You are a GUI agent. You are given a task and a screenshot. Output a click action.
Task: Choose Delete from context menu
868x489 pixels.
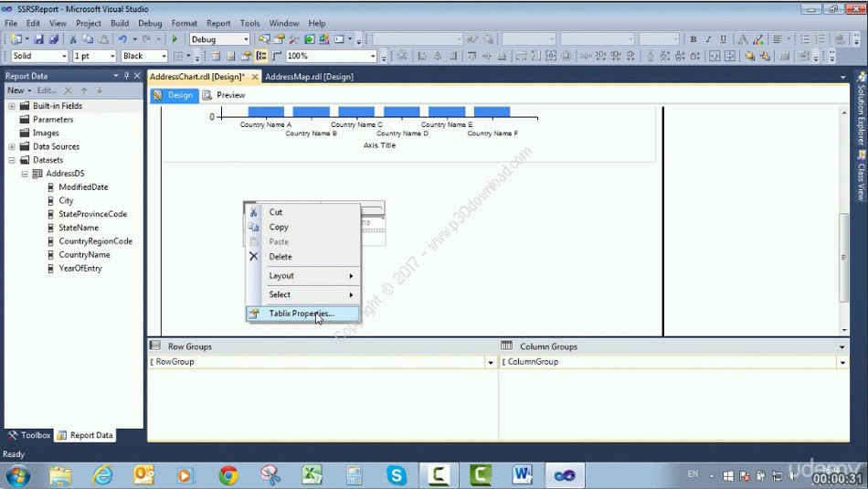(x=302, y=257)
